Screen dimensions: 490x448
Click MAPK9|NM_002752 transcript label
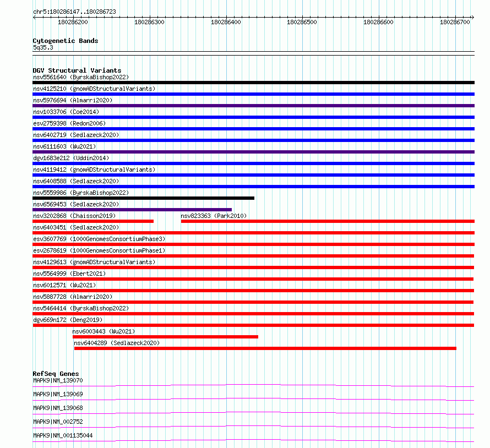pos(58,422)
